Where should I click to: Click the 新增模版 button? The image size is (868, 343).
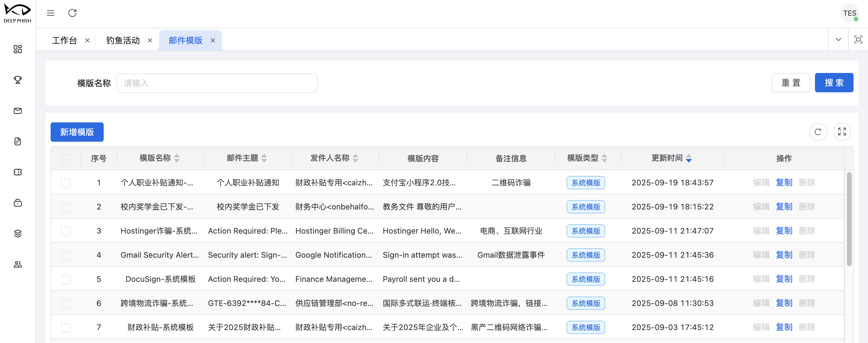click(77, 132)
